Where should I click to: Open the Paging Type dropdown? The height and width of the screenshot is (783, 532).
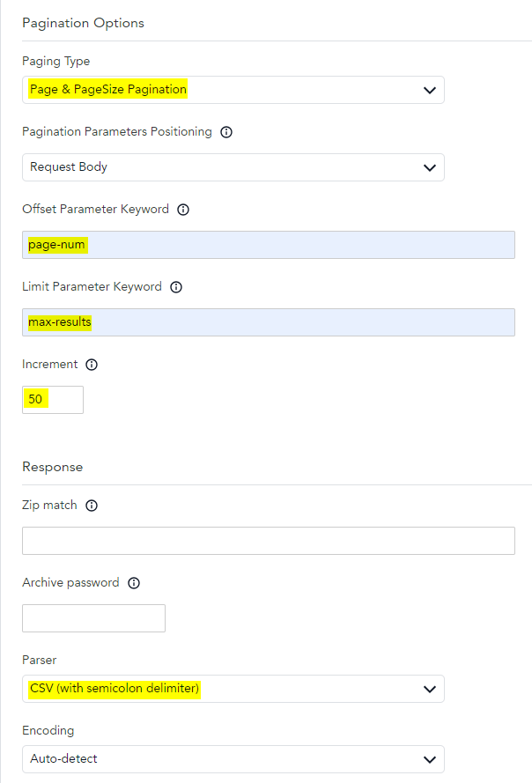coord(233,90)
